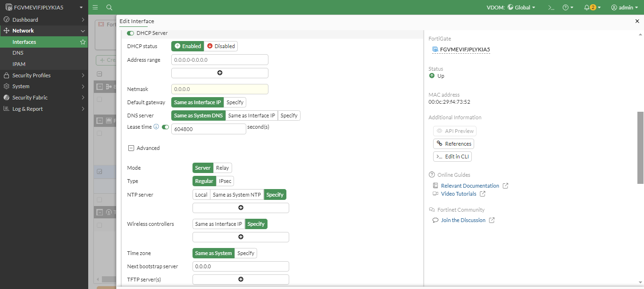Click the Interfaces favorite star icon
This screenshot has height=289, width=644.
(83, 42)
